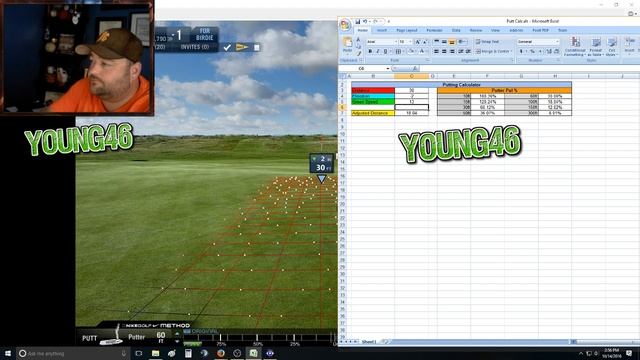Click the Excel Office button

pyautogui.click(x=345, y=25)
